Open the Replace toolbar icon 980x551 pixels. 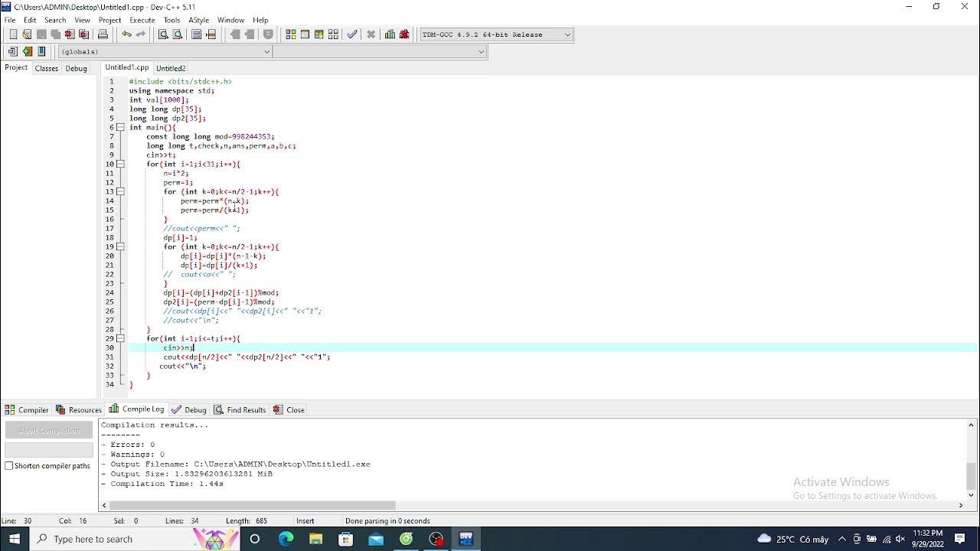tap(178, 34)
